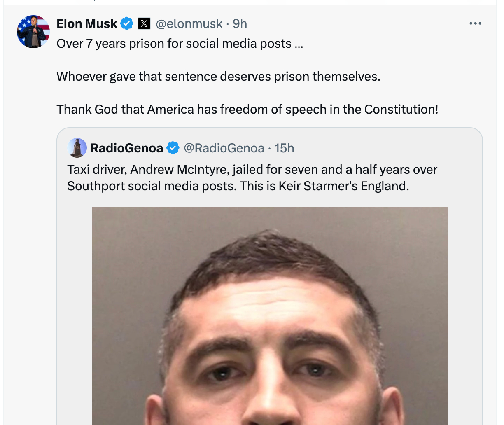504x425 pixels.
Task: Click the words "Keir Starmer's England"
Action: pyautogui.click(x=344, y=186)
